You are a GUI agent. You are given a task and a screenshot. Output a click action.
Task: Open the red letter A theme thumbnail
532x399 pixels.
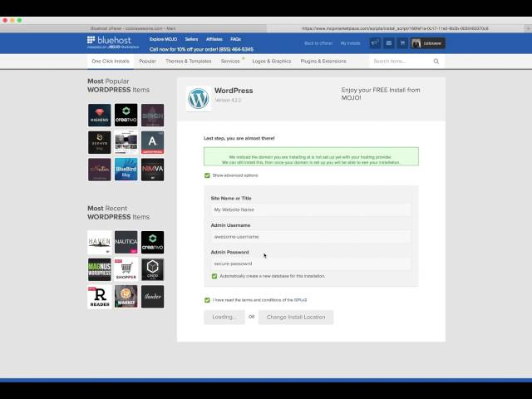click(153, 142)
